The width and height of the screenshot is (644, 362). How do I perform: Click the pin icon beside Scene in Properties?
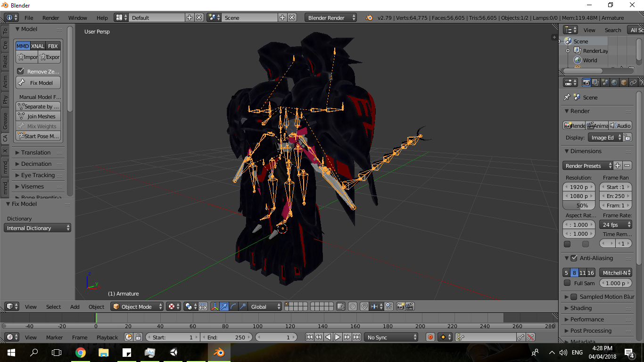tap(567, 97)
